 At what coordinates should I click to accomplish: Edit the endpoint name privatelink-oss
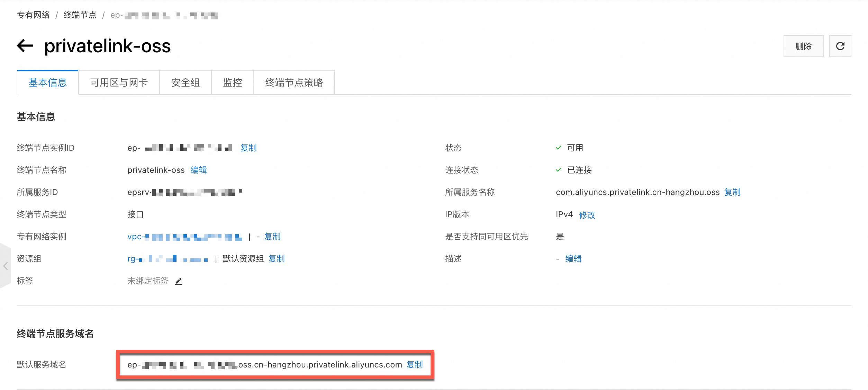click(199, 170)
